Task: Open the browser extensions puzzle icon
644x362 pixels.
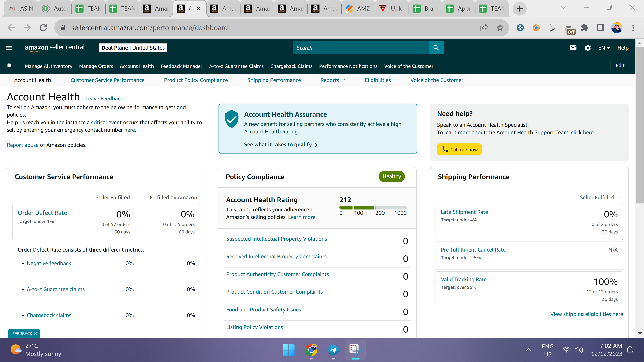Action: (x=584, y=28)
